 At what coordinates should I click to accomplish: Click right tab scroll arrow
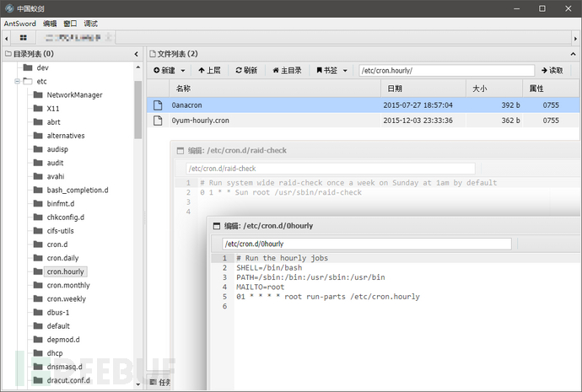[x=576, y=38]
